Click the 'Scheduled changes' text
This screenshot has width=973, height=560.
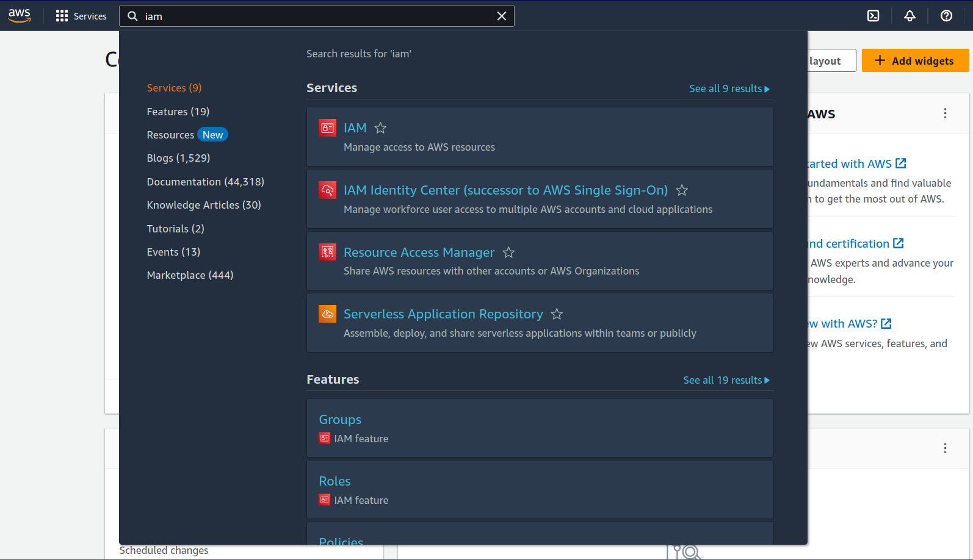[x=164, y=550]
